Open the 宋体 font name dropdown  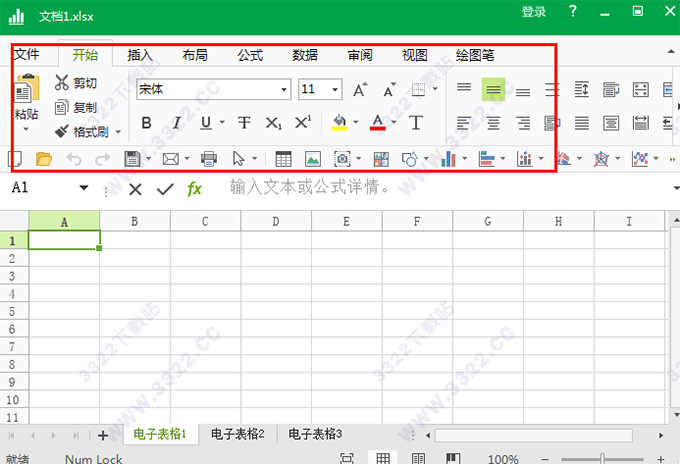point(284,90)
